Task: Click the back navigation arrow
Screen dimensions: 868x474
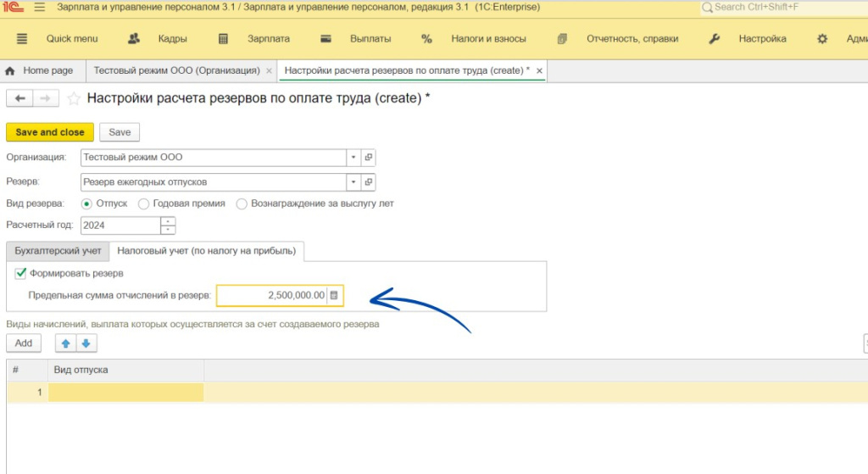Action: pos(19,98)
